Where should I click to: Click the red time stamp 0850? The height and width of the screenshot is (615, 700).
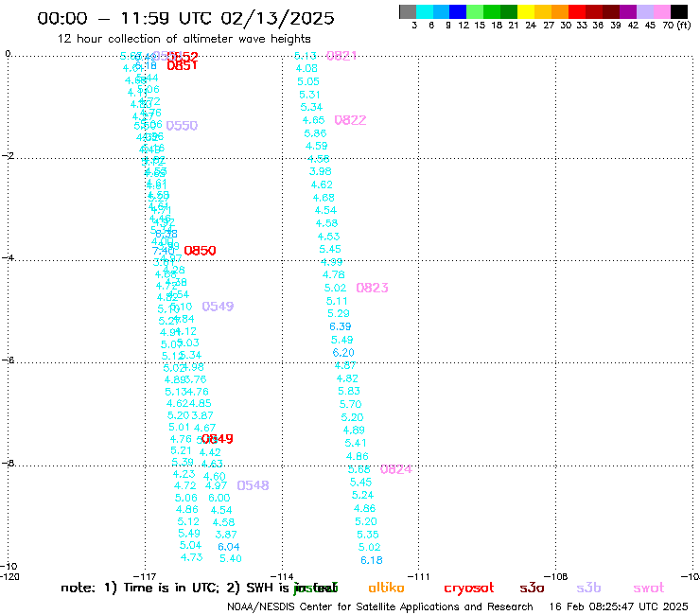[200, 251]
